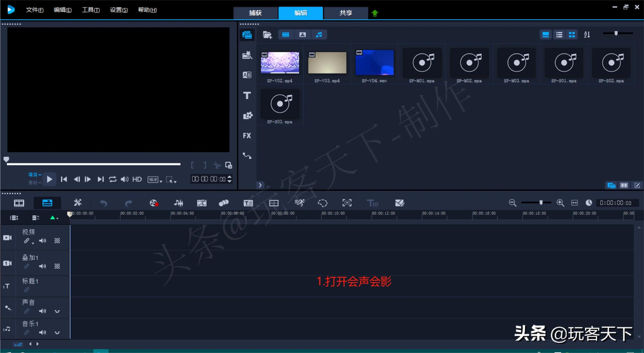Click the Undo icon in the timeline toolbar
The height and width of the screenshot is (353, 644).
tap(104, 203)
